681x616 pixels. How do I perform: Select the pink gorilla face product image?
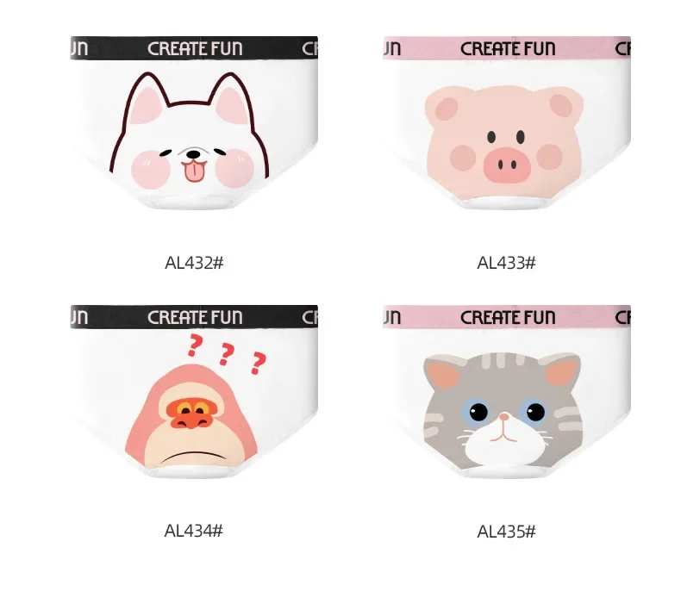194,391
